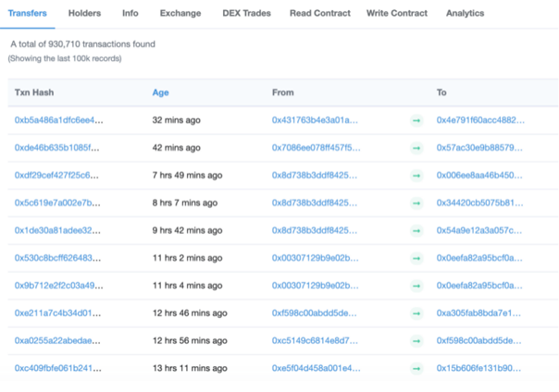The width and height of the screenshot is (559, 392).
Task: Click the green arrow icon beside 0x7086ee078ff457f5 address
Action: 416,148
